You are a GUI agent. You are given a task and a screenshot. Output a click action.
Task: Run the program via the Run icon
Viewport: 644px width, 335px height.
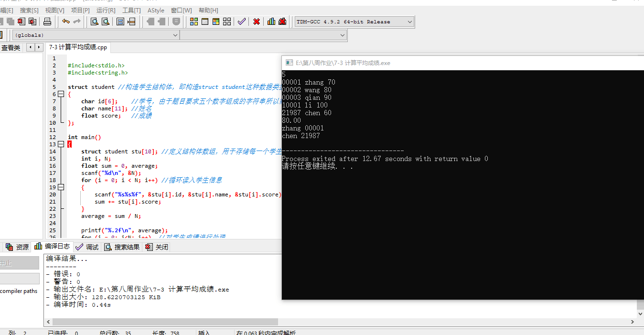pyautogui.click(x=205, y=22)
